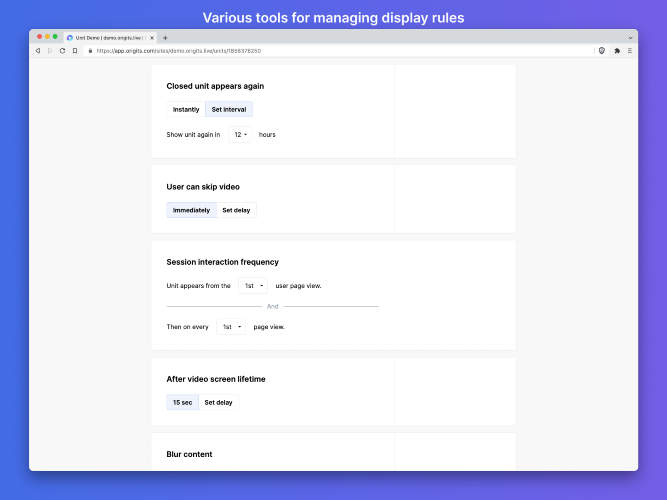
Task: Select Set delay under After video screen lifetime
Action: [218, 402]
